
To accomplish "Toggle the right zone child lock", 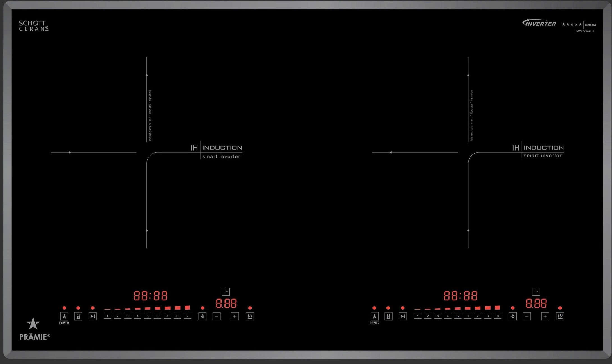I will point(388,316).
